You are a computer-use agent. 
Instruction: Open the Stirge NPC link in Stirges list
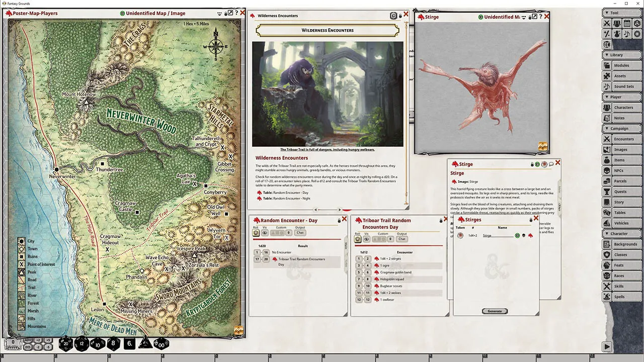click(530, 235)
